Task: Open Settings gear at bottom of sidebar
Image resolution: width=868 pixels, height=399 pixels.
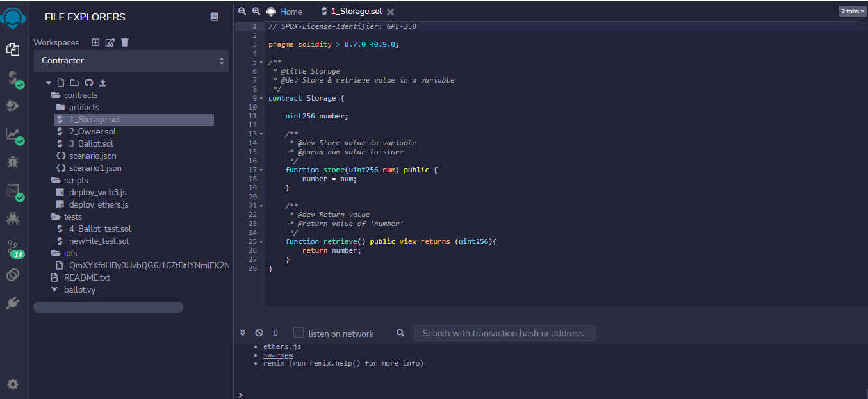Action: click(13, 384)
